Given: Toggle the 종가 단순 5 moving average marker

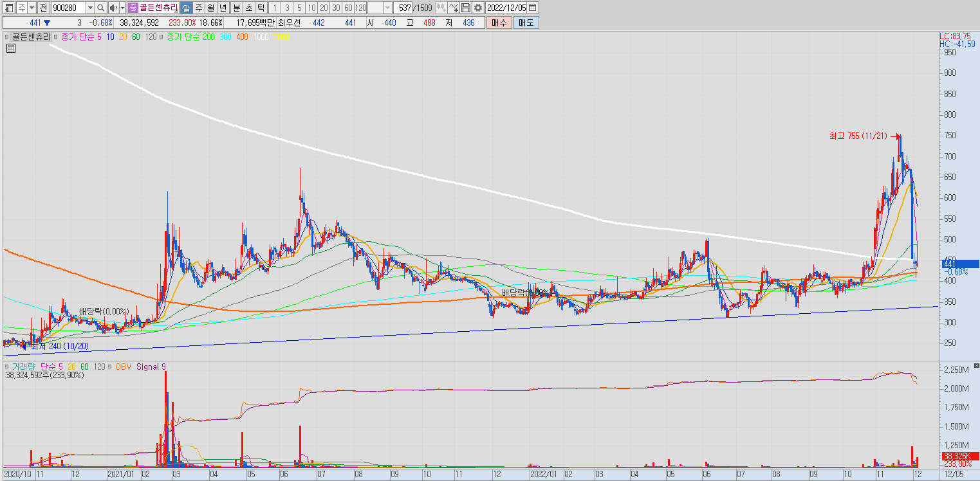Looking at the screenshot, I should click(x=56, y=37).
